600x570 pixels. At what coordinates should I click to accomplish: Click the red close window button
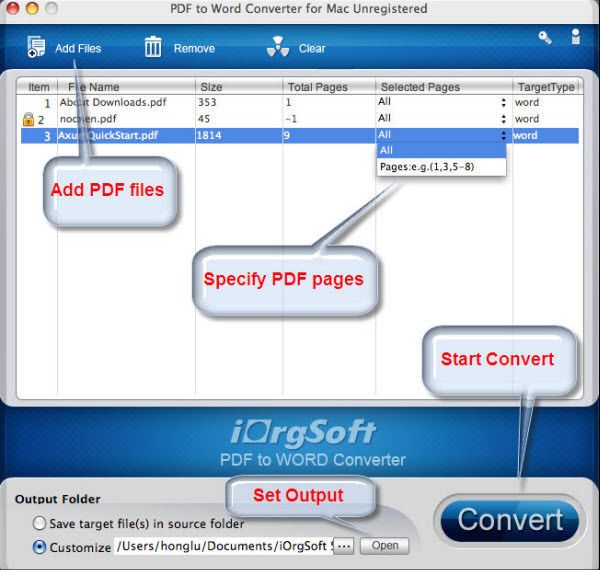pyautogui.click(x=13, y=8)
